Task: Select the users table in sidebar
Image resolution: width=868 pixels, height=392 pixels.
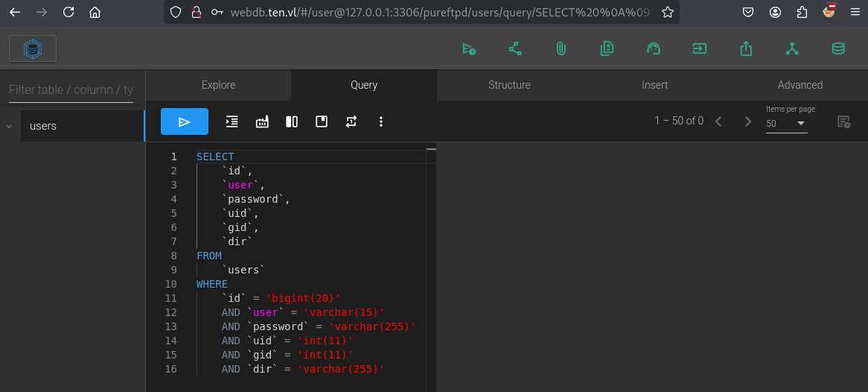Action: [83, 126]
